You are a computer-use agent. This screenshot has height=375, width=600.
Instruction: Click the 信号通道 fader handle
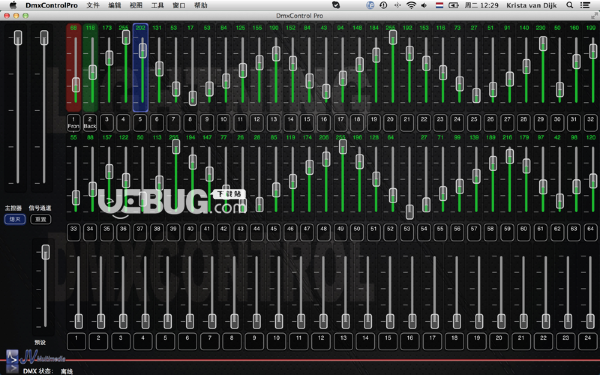(44, 38)
